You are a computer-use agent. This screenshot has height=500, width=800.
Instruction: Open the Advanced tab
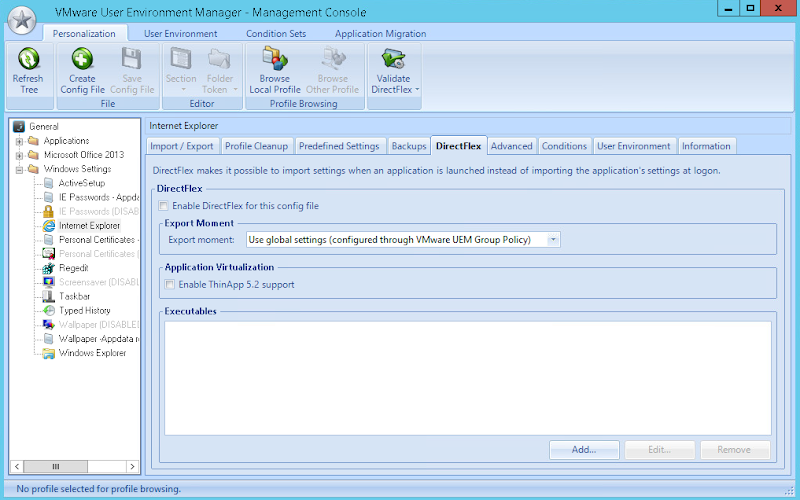[512, 146]
